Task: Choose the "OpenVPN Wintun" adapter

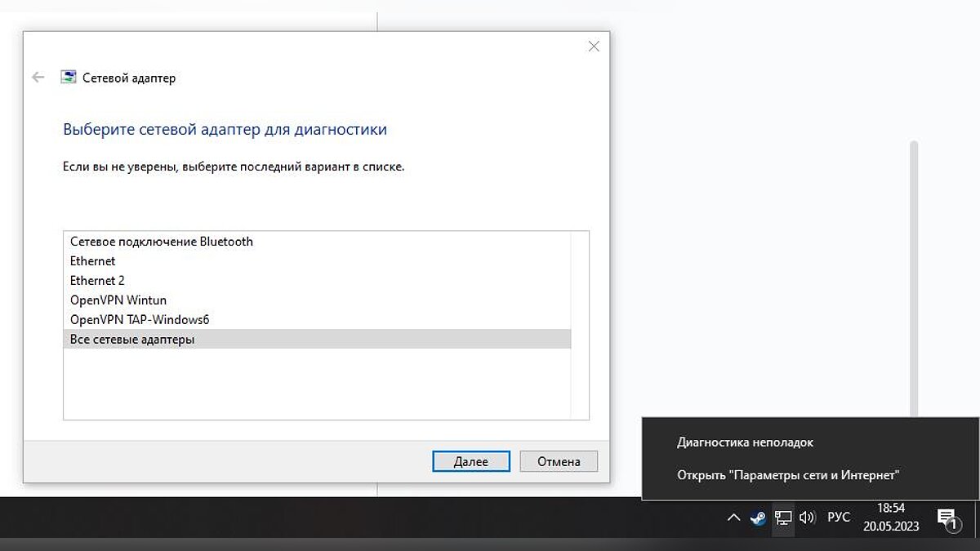Action: coord(118,300)
